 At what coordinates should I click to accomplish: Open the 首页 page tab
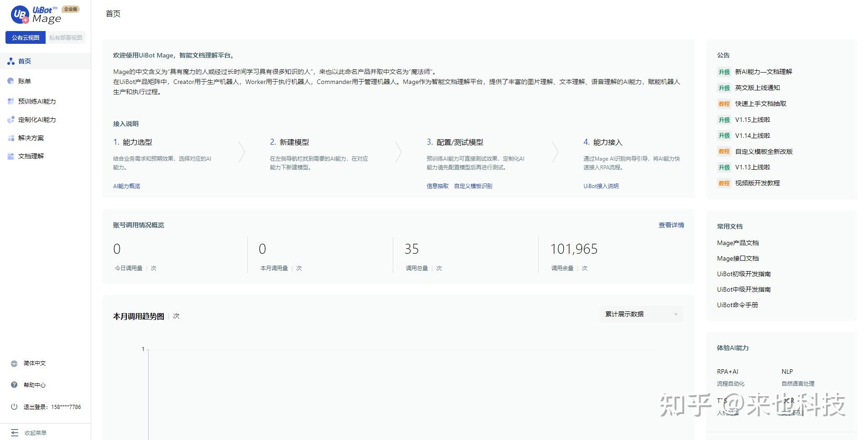112,14
